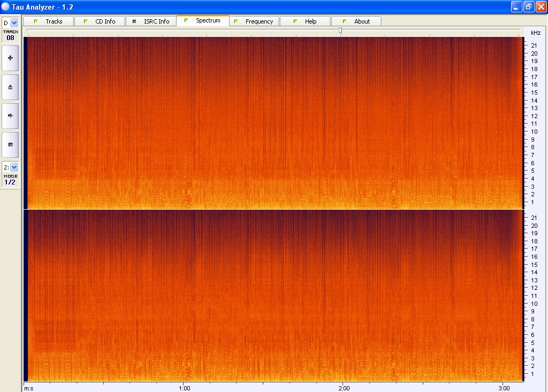Select the ISRC Info tab
Image resolution: width=548 pixels, height=392 pixels.
pyautogui.click(x=151, y=21)
